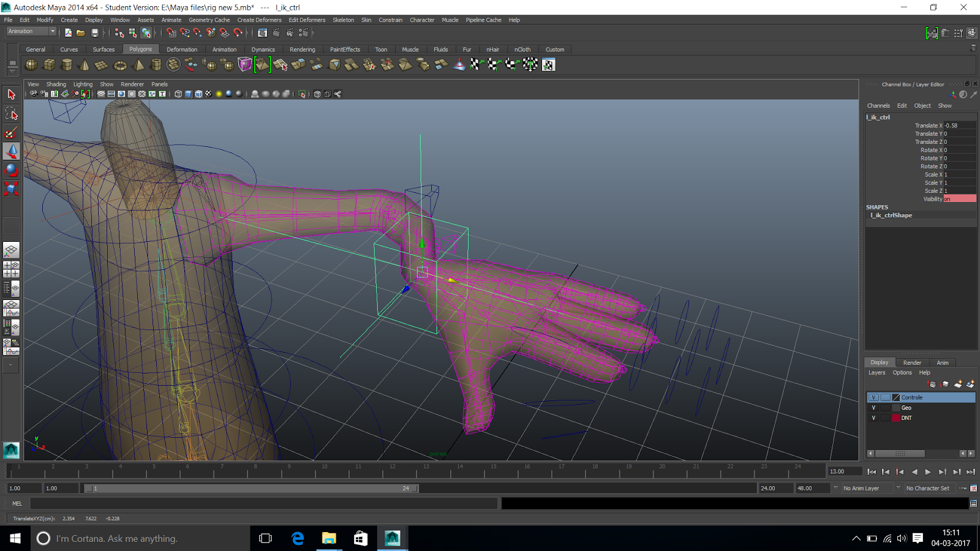Enable smooth shaded display mode
Viewport: 980px width, 551px height.
[187, 94]
